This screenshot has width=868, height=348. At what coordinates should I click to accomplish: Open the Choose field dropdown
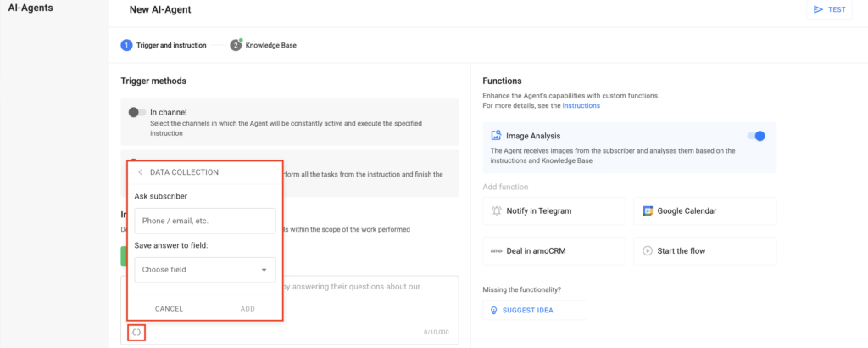point(204,270)
